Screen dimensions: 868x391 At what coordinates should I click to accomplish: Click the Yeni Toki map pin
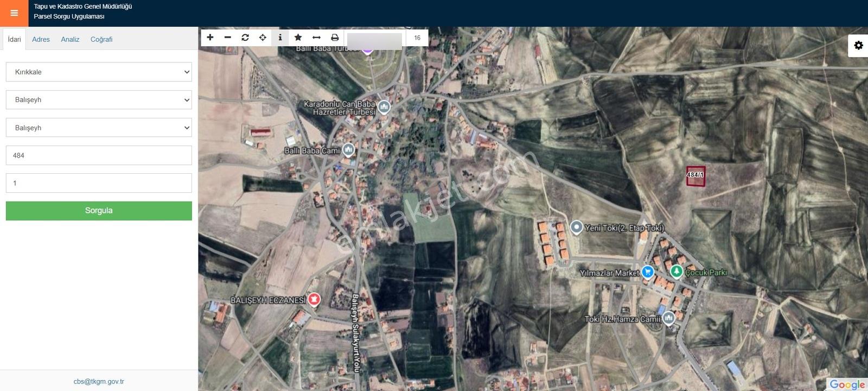click(577, 227)
